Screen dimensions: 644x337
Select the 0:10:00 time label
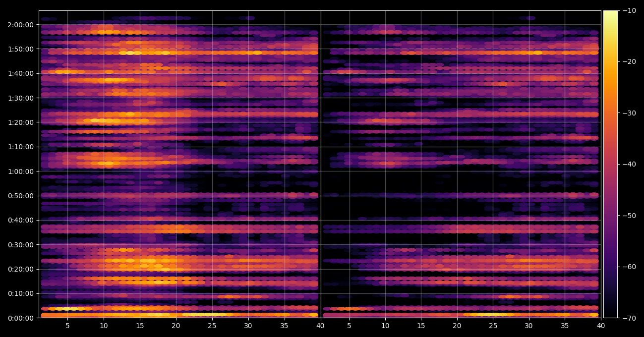[20, 293]
